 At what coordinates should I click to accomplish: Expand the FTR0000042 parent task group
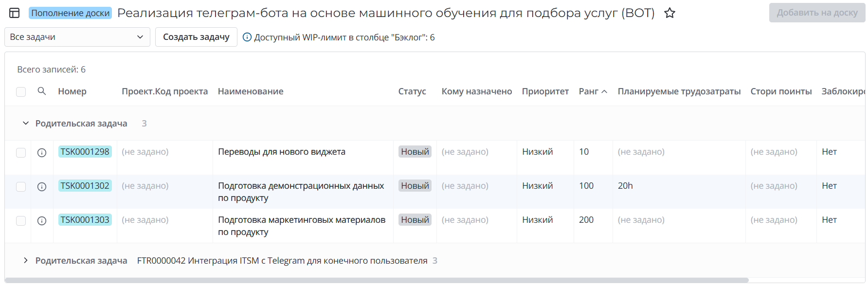(26, 261)
